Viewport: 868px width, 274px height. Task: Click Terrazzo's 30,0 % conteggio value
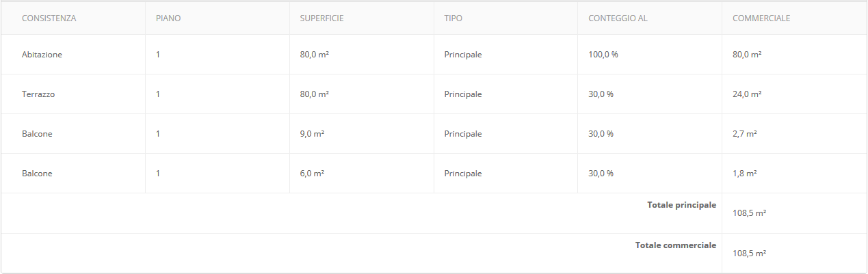[x=601, y=94]
